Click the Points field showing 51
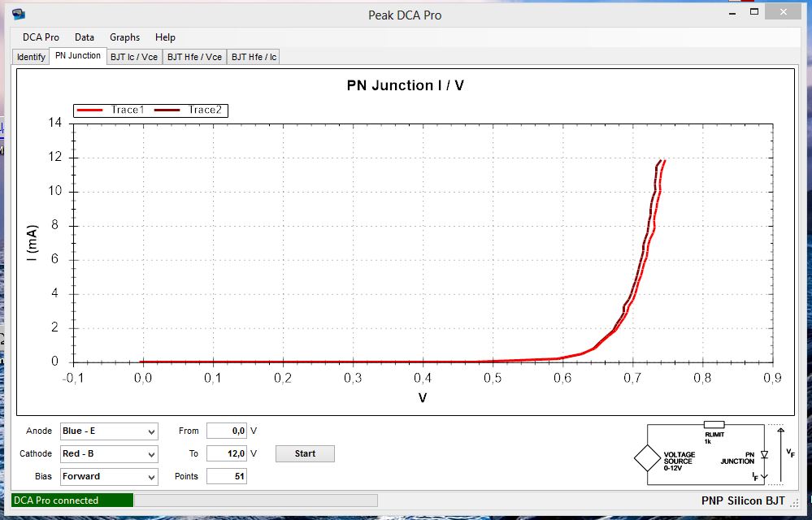This screenshot has width=812, height=520. click(x=227, y=476)
